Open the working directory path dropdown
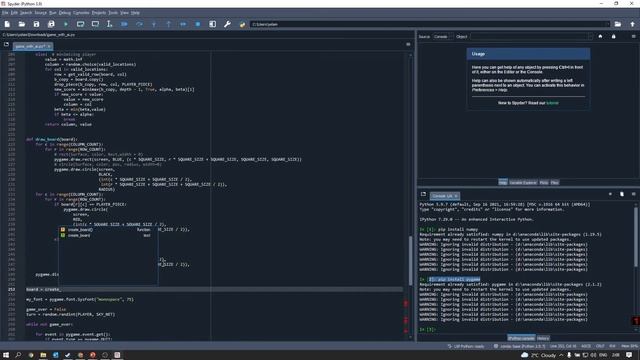The image size is (640, 360). pos(607,24)
